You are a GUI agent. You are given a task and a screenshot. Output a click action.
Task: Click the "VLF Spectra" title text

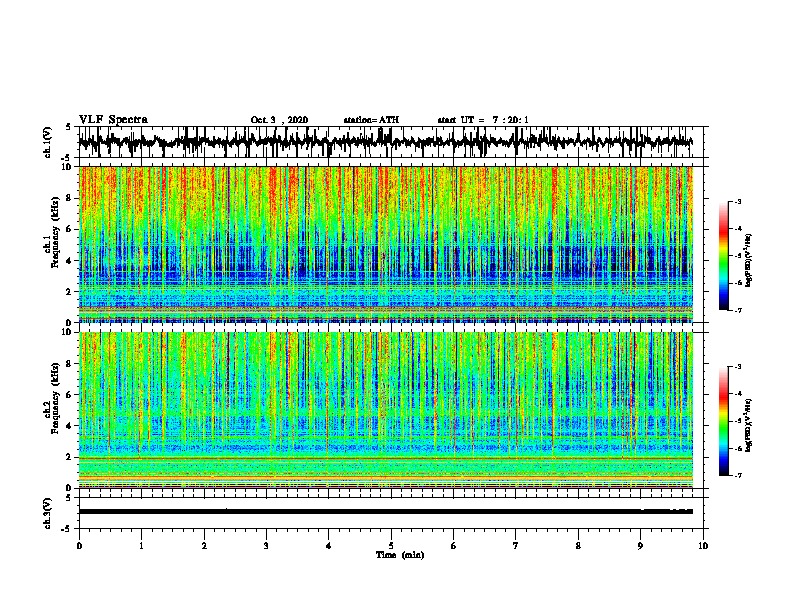(113, 119)
